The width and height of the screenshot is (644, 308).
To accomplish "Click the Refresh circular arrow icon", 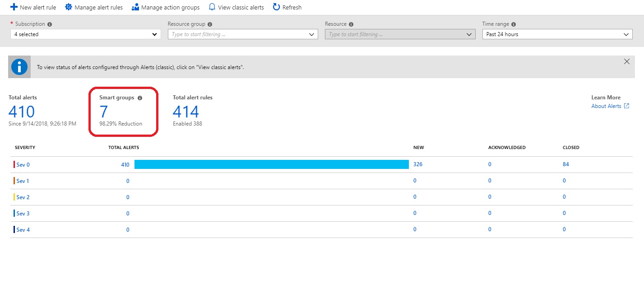I will click(x=277, y=7).
